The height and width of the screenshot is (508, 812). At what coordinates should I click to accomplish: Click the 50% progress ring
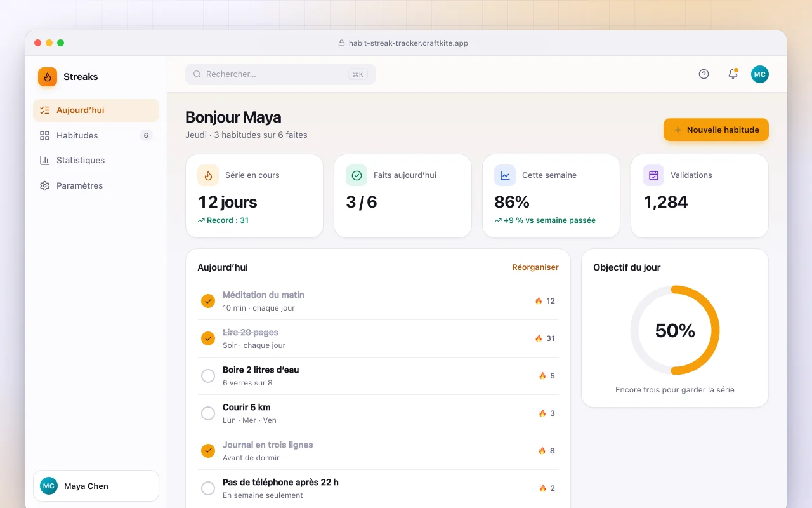coord(675,330)
